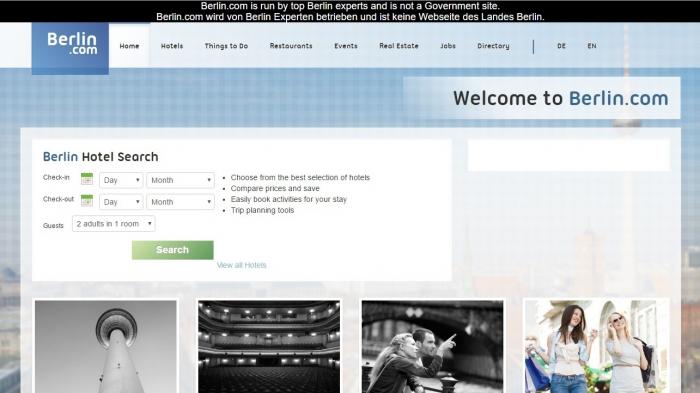Open the theater hall thumbnail

(269, 347)
